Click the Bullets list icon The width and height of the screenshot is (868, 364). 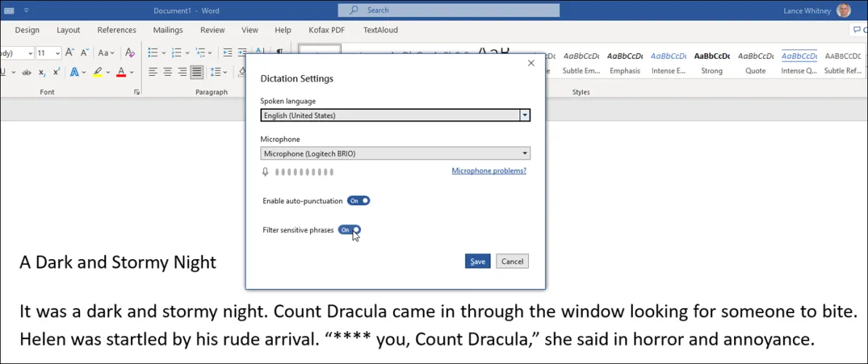pyautogui.click(x=153, y=52)
